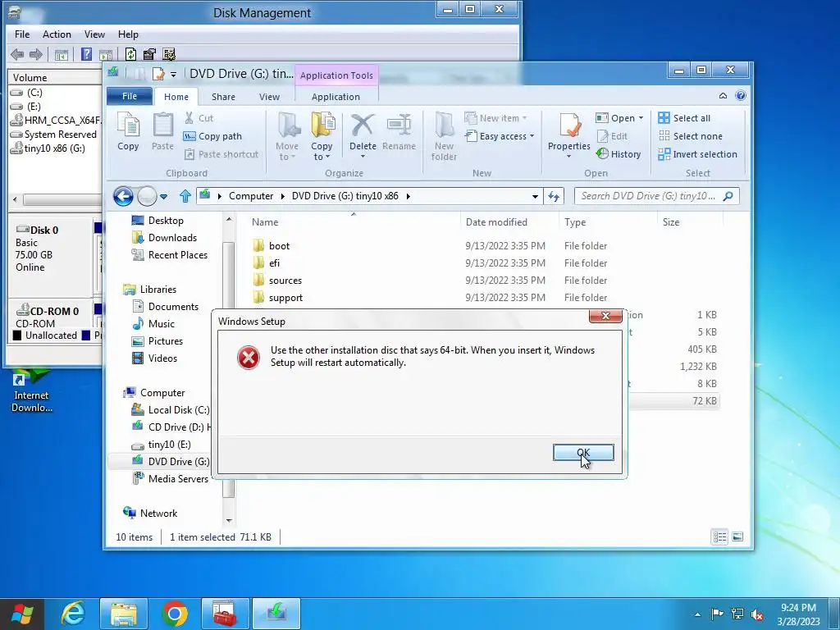Select the tiny10 x86 (G:) volume row

[55, 148]
